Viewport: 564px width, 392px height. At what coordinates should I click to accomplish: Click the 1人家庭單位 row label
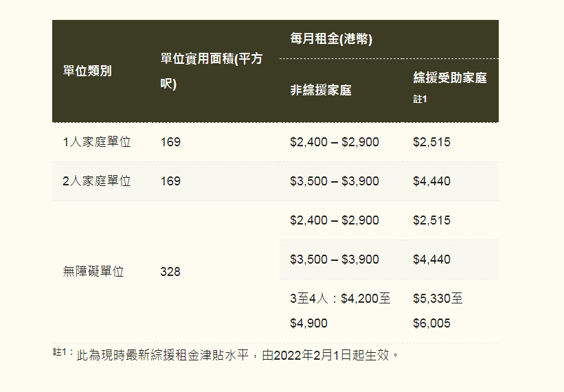[x=97, y=142]
